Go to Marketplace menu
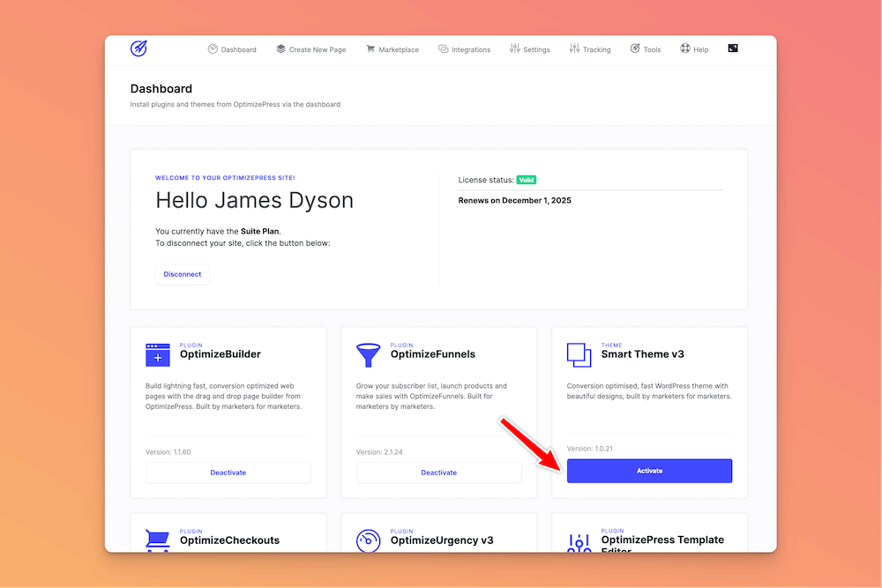 point(392,49)
